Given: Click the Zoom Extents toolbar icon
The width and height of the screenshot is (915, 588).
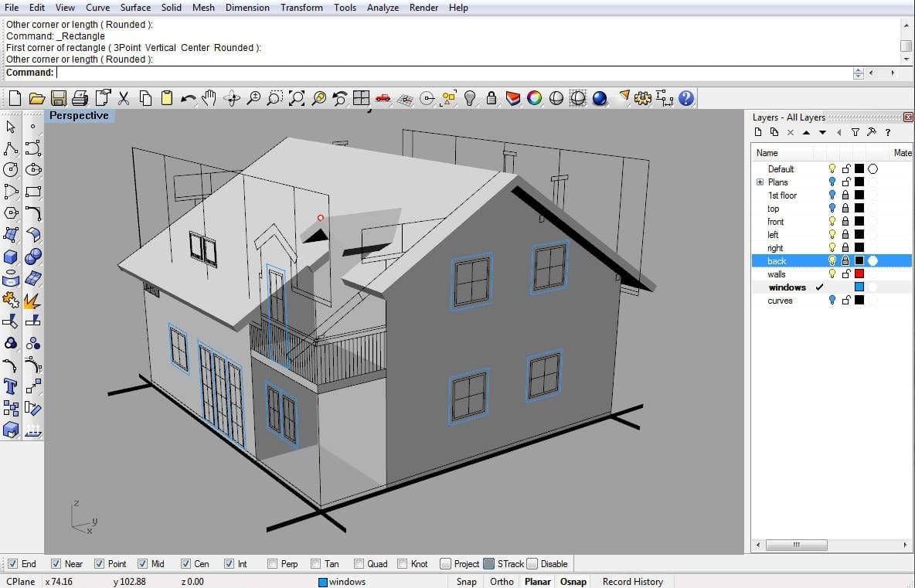Looking at the screenshot, I should [x=297, y=98].
